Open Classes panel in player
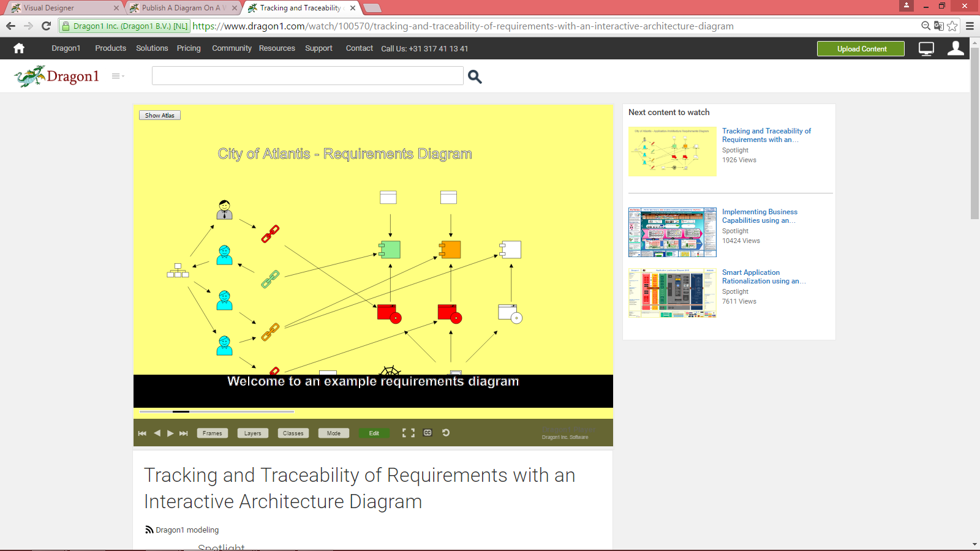 click(x=293, y=433)
